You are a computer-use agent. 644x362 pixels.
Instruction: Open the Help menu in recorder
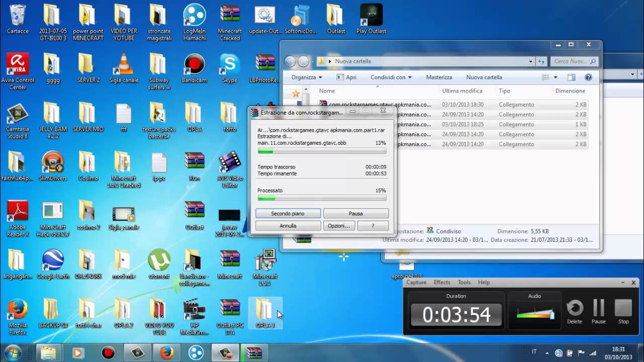484,283
